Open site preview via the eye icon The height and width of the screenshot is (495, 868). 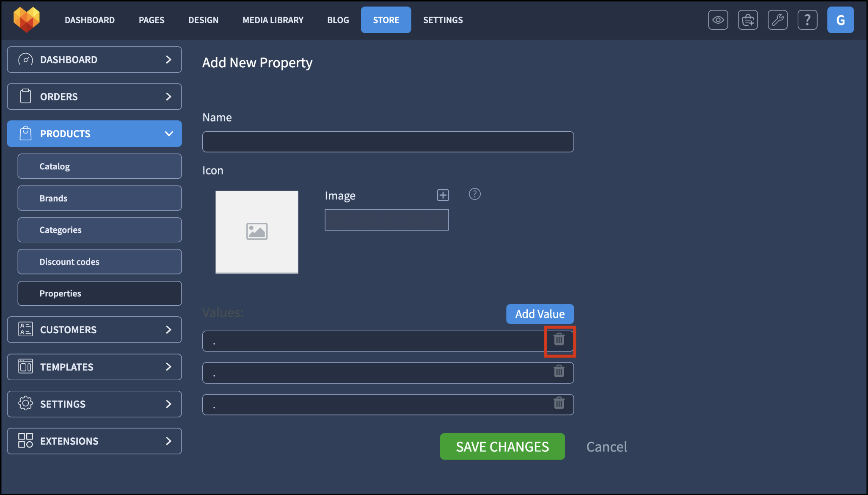tap(718, 20)
